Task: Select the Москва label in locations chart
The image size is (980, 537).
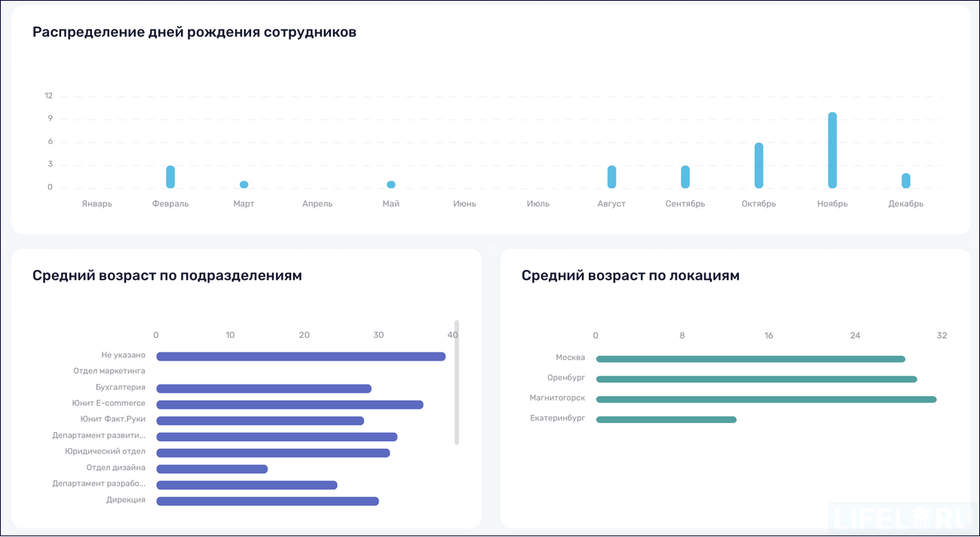Action: click(571, 357)
